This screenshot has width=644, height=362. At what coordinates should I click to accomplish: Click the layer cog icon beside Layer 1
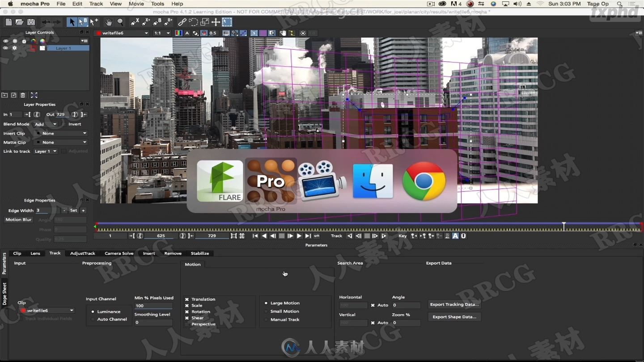14,48
